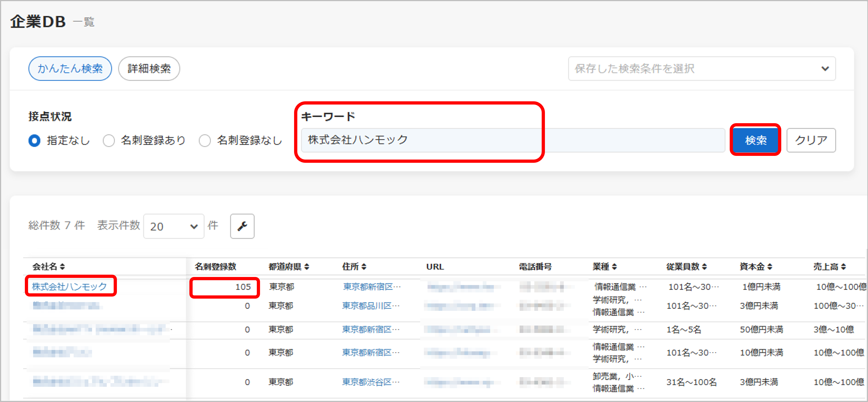Select 名刺登録あり radio button
Screen dimensions: 868x402
point(109,140)
